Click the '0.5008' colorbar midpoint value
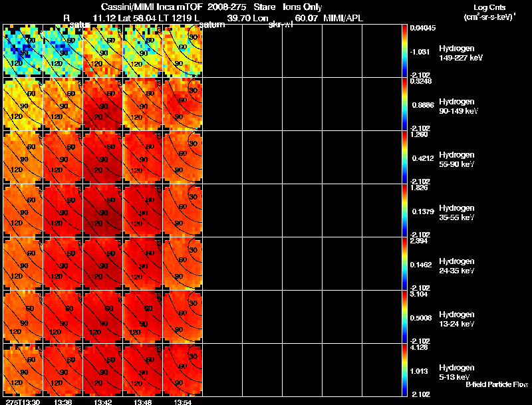 click(421, 318)
